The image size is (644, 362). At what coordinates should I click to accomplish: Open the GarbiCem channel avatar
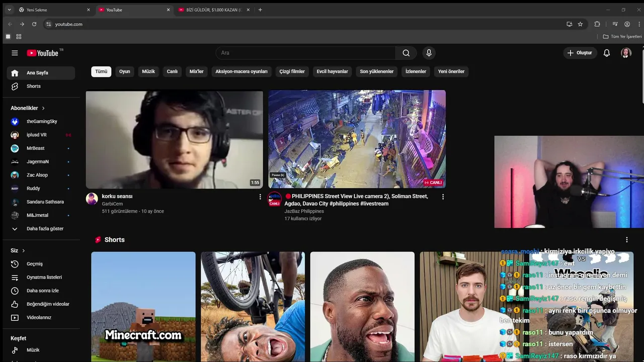pyautogui.click(x=92, y=199)
